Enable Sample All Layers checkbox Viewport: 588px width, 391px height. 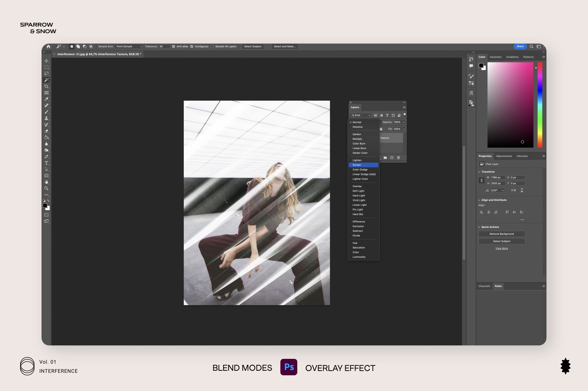pyautogui.click(x=212, y=46)
